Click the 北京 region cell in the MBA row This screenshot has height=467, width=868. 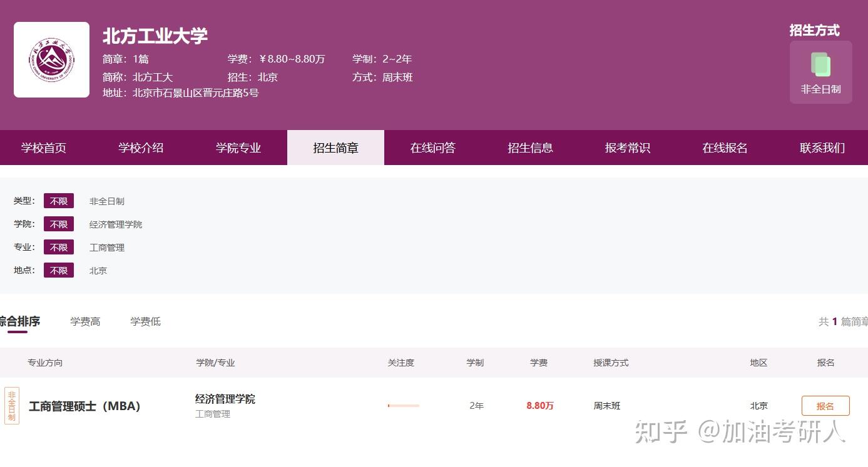click(x=759, y=406)
